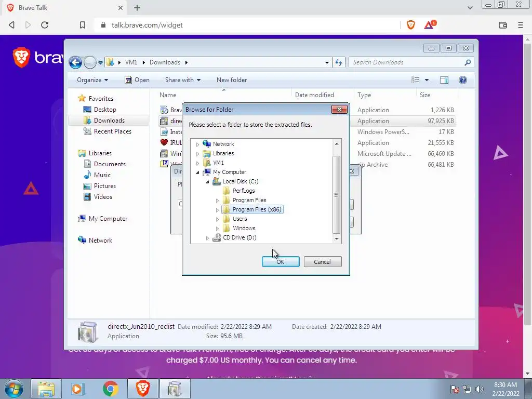532x399 pixels.
Task: Select the Users folder in tree
Action: (x=240, y=219)
